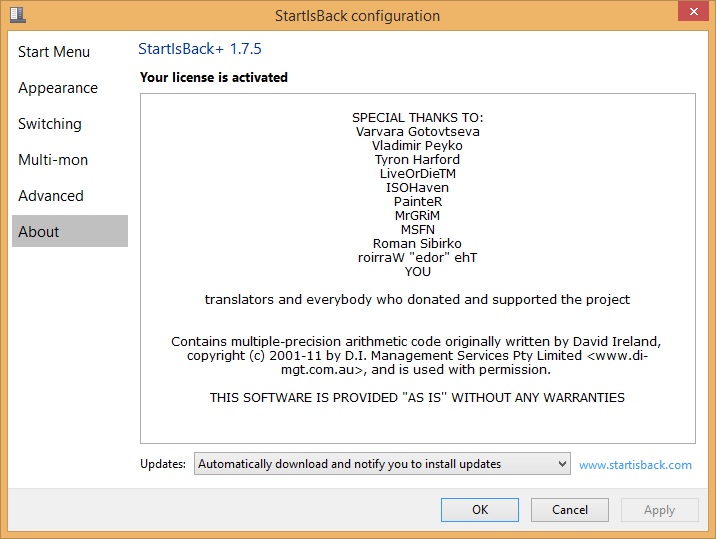Click the ISOHaven credit line
Screen dimensions: 716x539
417,188
